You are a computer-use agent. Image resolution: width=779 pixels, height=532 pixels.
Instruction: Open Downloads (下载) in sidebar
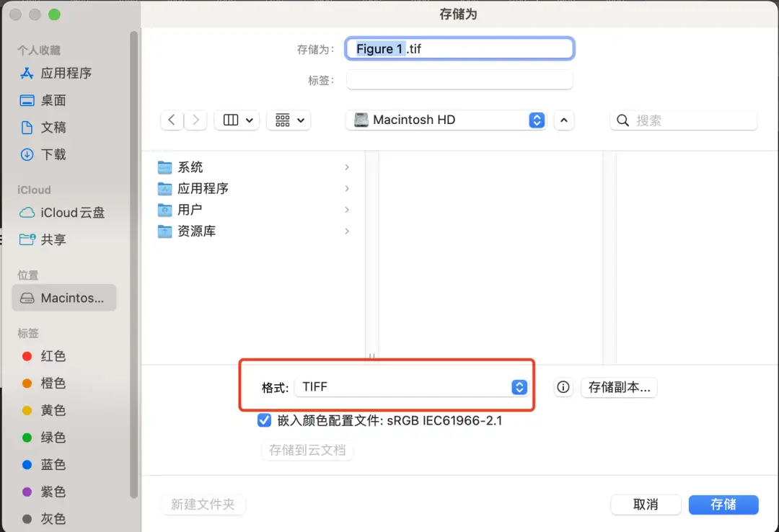[43, 154]
